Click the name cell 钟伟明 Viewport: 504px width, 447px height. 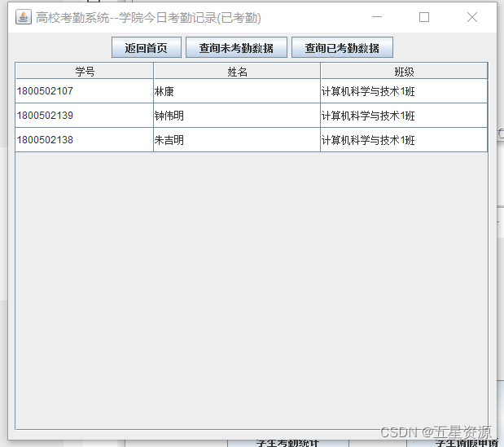coord(237,116)
